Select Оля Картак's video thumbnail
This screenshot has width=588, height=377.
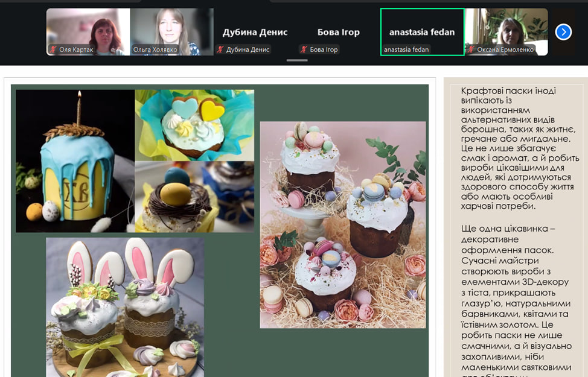(88, 29)
